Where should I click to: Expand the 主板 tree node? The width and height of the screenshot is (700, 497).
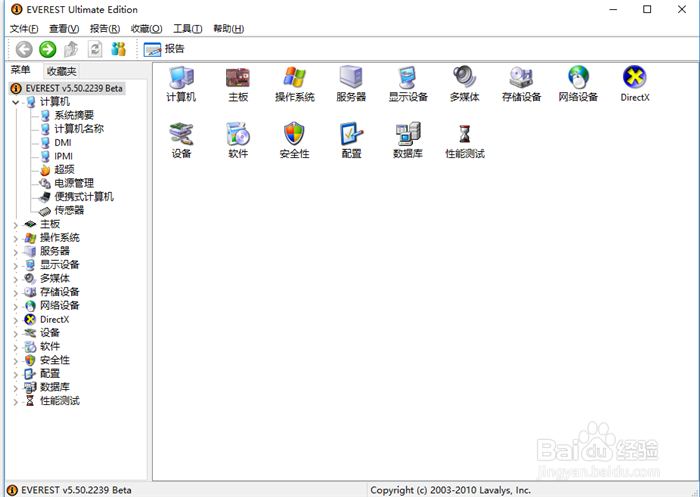(16, 225)
